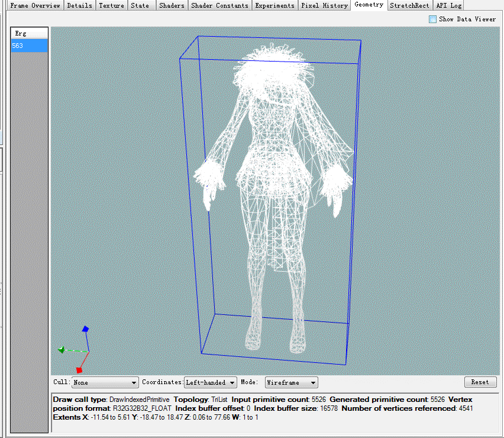Go to the Experiments tab

(274, 5)
